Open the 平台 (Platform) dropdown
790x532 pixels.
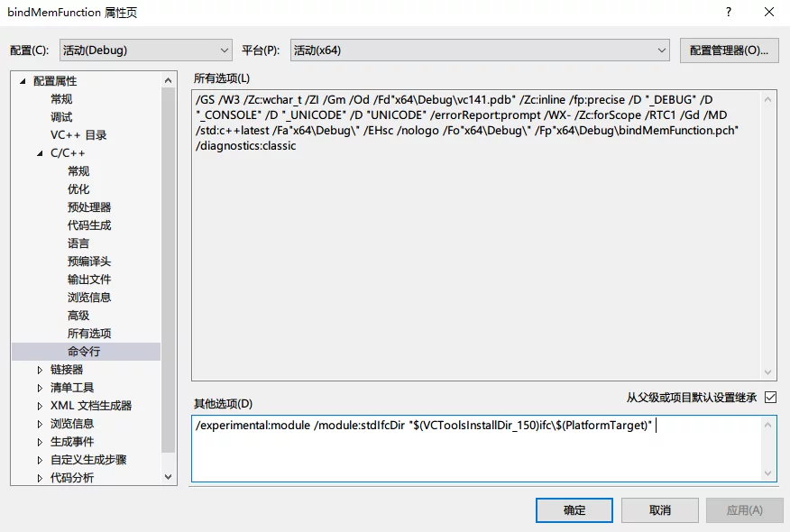click(480, 50)
